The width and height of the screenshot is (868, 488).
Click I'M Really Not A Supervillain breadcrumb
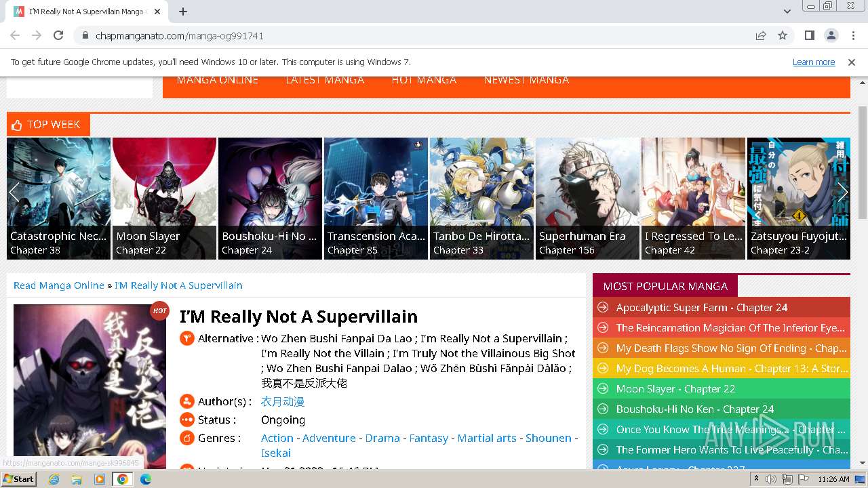(178, 285)
